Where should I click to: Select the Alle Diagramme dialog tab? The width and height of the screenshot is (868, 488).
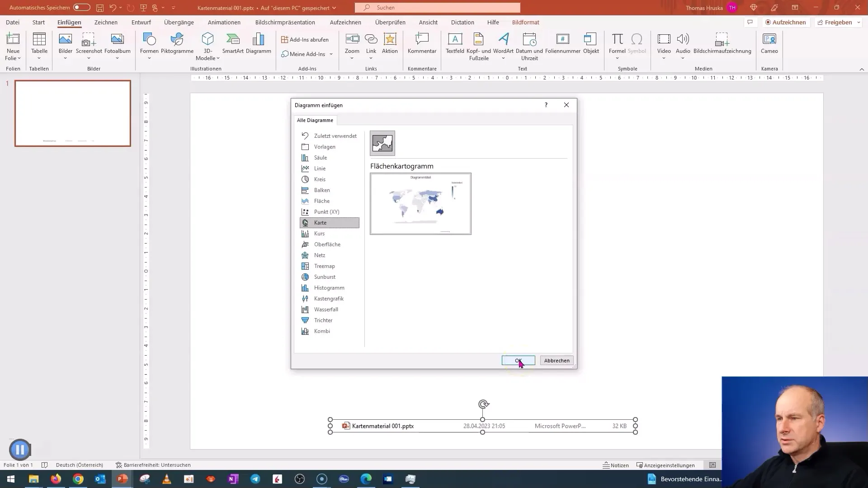pyautogui.click(x=315, y=120)
